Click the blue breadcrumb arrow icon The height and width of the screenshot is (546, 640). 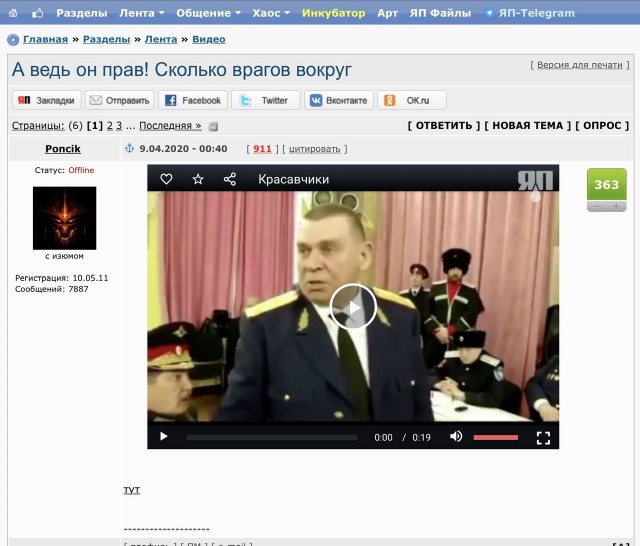(x=13, y=40)
